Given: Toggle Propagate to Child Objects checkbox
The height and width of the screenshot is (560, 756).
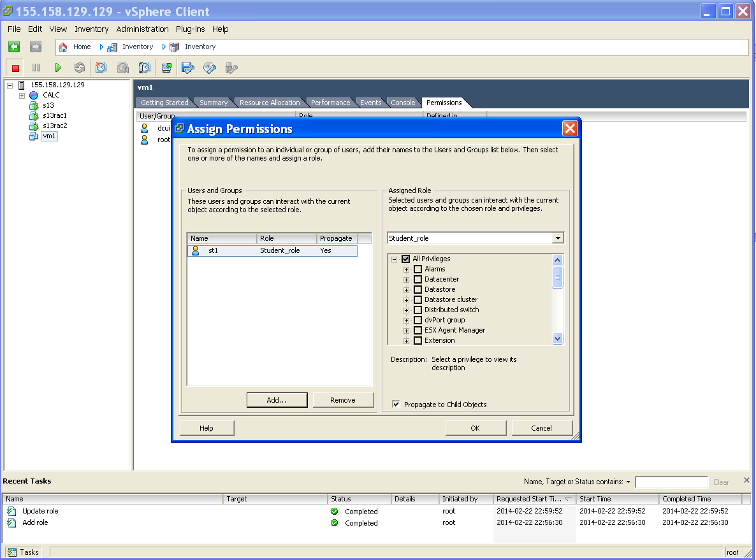Looking at the screenshot, I should 396,405.
